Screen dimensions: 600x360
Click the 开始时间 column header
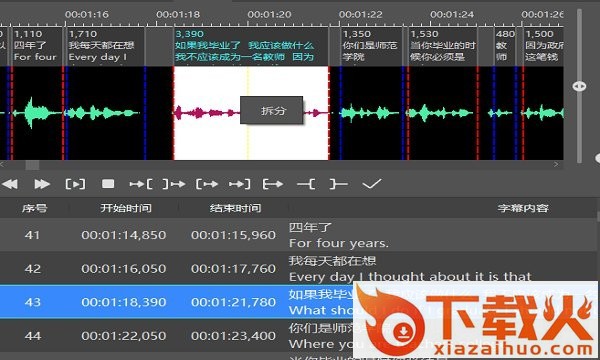click(x=126, y=208)
